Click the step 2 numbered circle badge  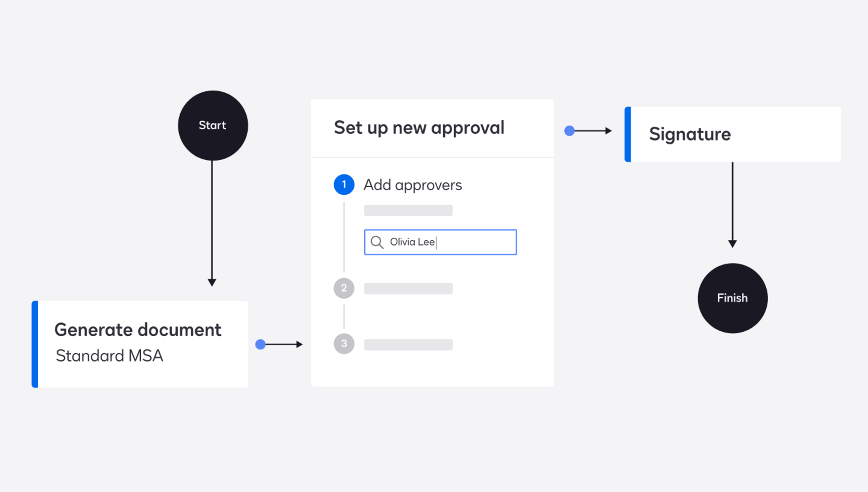[343, 287]
